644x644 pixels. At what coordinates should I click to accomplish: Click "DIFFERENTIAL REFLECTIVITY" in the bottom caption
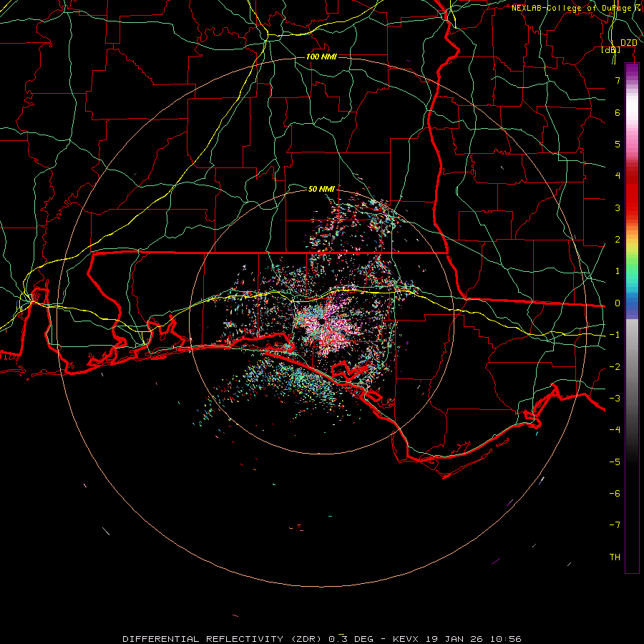pos(203,639)
